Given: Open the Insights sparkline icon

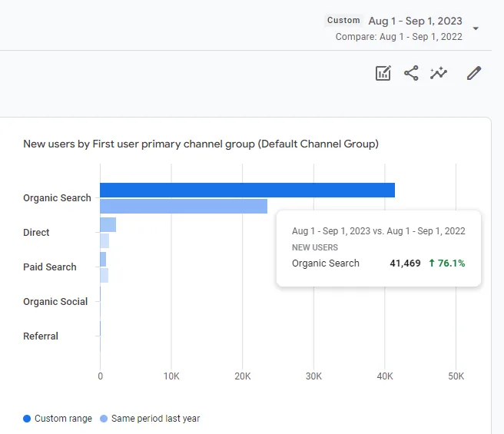Looking at the screenshot, I should (x=439, y=73).
